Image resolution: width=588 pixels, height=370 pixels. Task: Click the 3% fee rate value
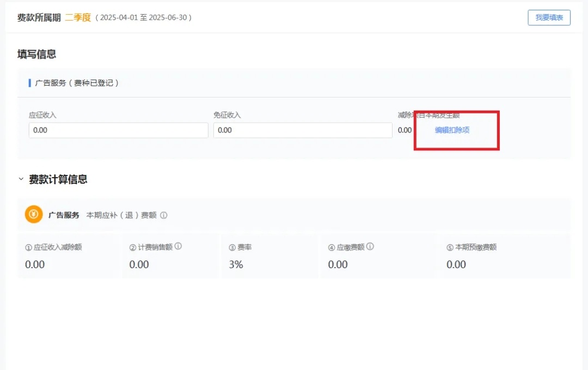[236, 264]
